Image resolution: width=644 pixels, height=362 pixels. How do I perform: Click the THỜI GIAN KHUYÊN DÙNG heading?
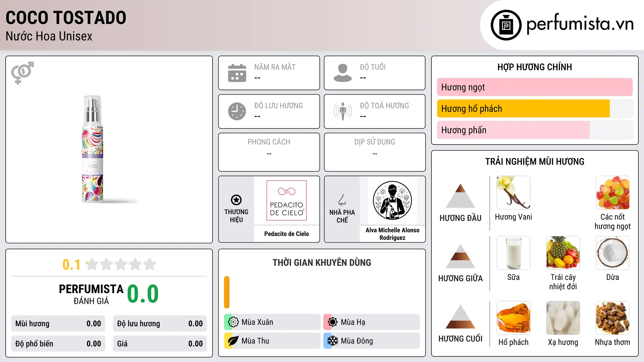[x=322, y=262]
